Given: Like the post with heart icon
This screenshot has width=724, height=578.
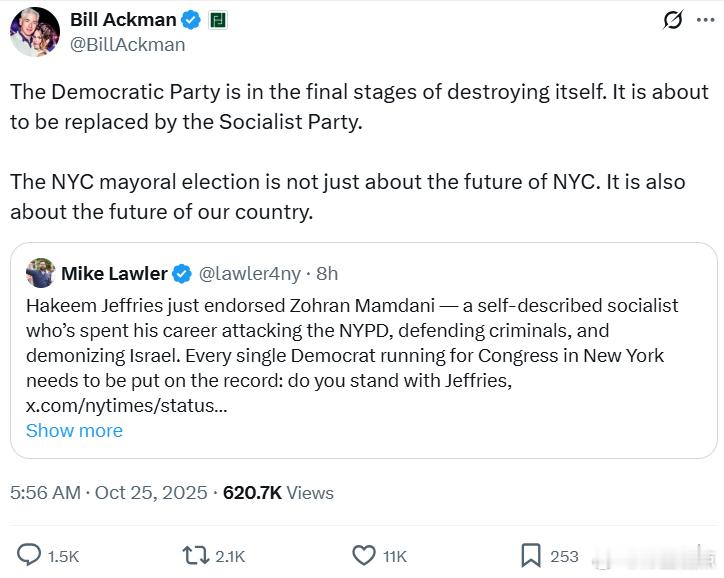Looking at the screenshot, I should coord(364,555).
